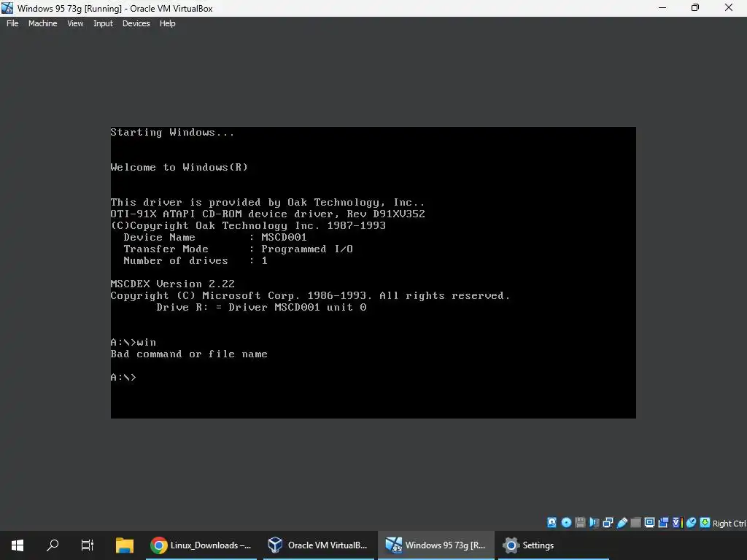Screen dimensions: 747x560
Task: Close the Windows 95 VM window
Action: (x=729, y=7)
